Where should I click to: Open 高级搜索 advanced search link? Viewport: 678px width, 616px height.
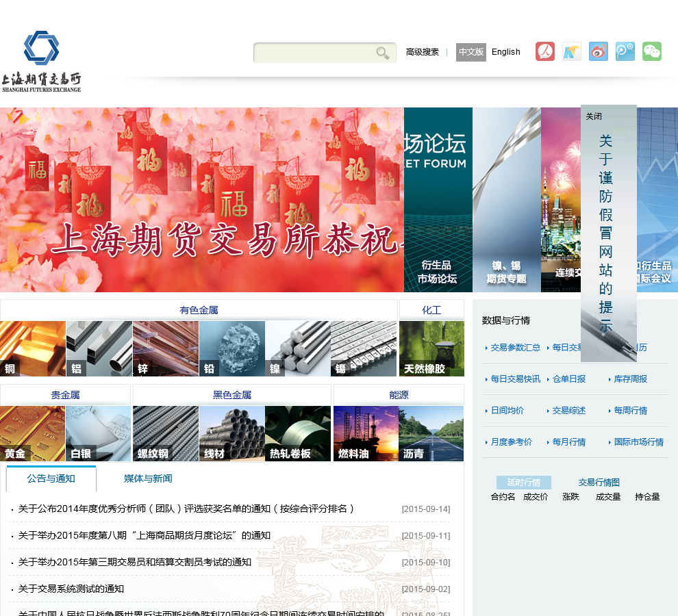422,52
